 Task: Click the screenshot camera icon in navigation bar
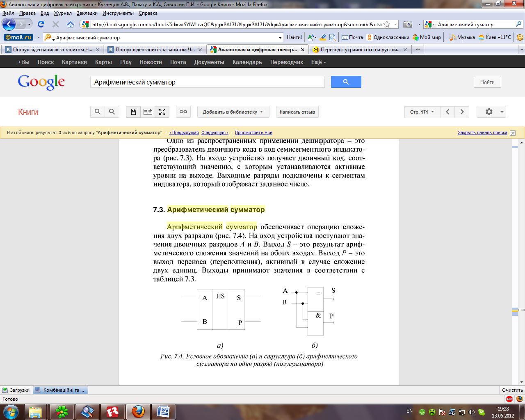pyautogui.click(x=407, y=25)
